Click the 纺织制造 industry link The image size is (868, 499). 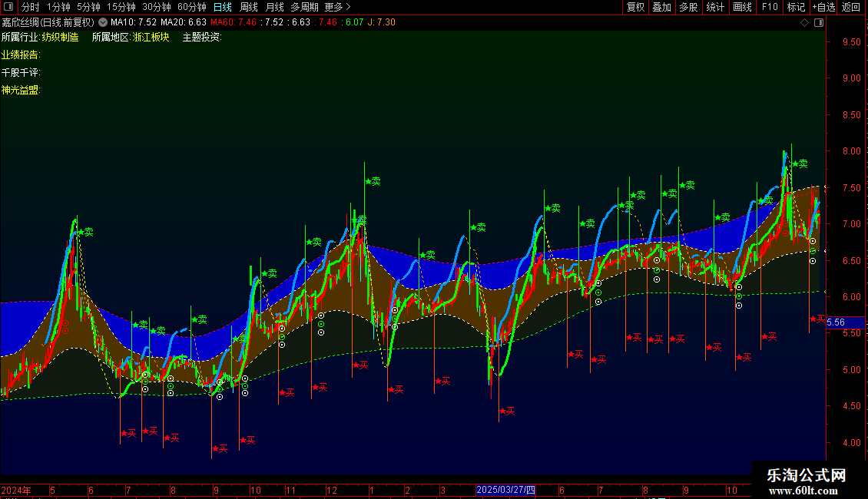tap(61, 37)
